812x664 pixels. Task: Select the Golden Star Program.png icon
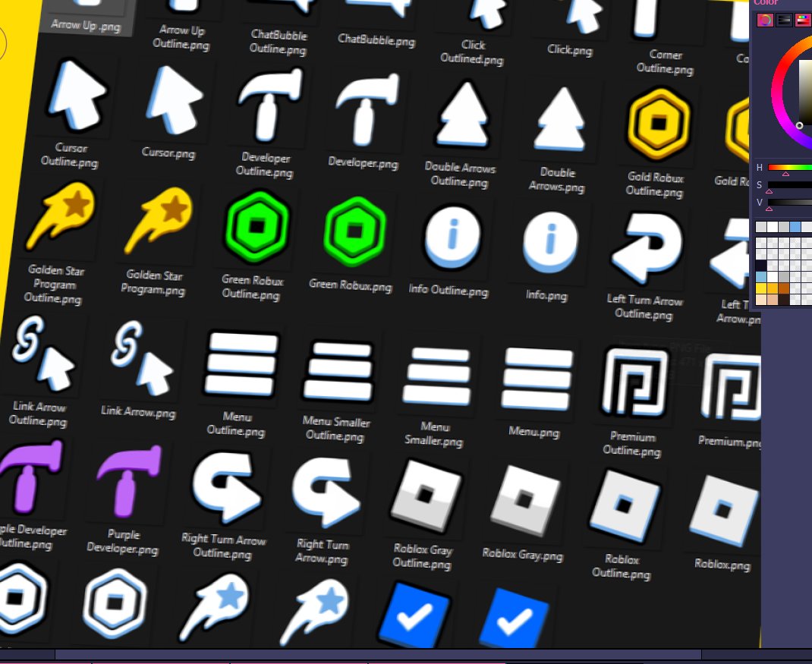click(x=159, y=222)
